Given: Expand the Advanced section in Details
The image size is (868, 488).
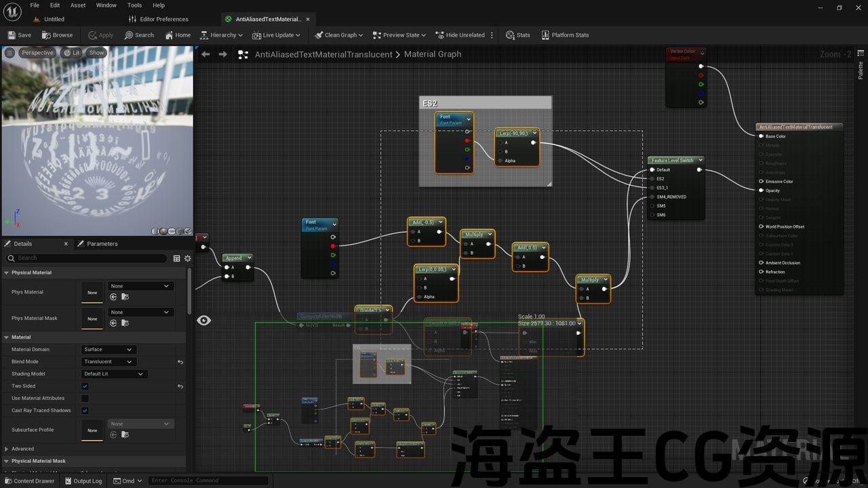Looking at the screenshot, I should pyautogui.click(x=7, y=449).
